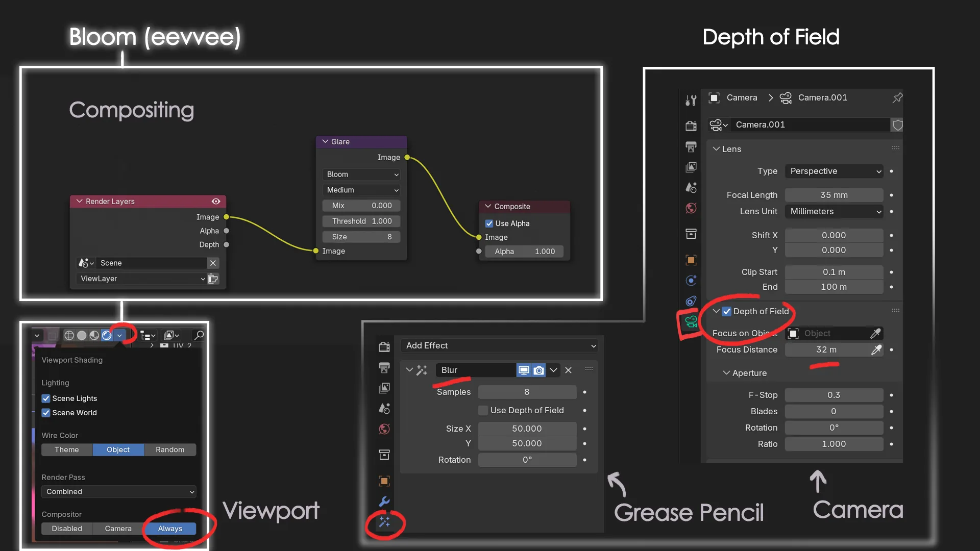Click the pin icon in Camera properties
980x551 pixels.
coord(897,97)
